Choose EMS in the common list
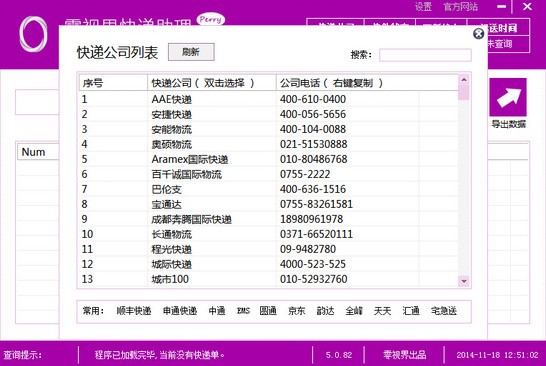Screen dimensions: 546x366 [x=243, y=311]
